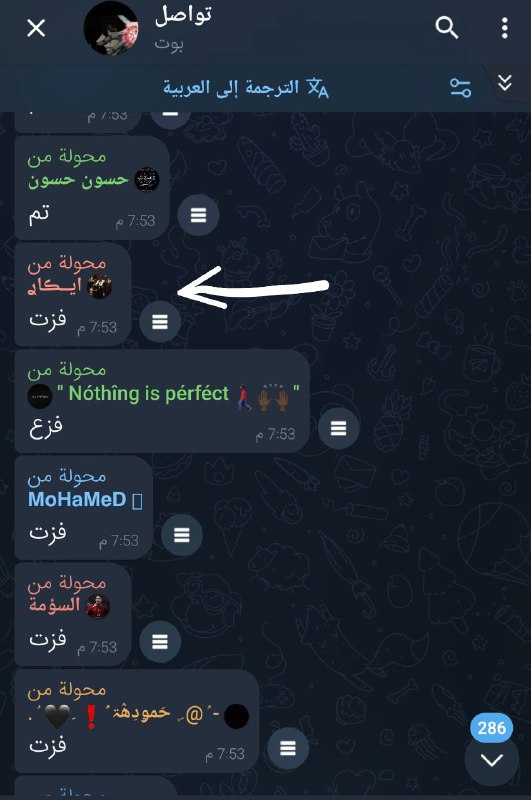Tap the السؤمة sender avatar
Screen dimensions: 531x800
pyautogui.click(x=97, y=606)
